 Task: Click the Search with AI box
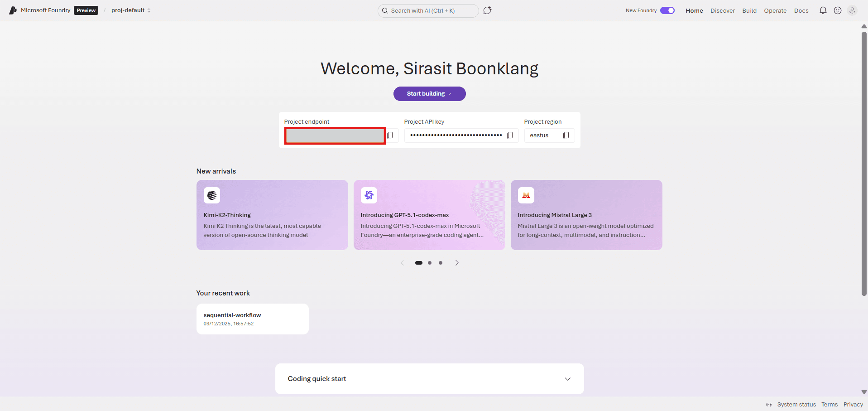428,10
